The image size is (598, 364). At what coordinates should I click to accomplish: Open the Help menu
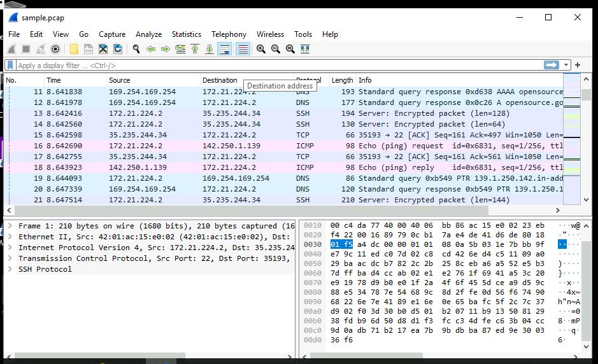click(330, 34)
